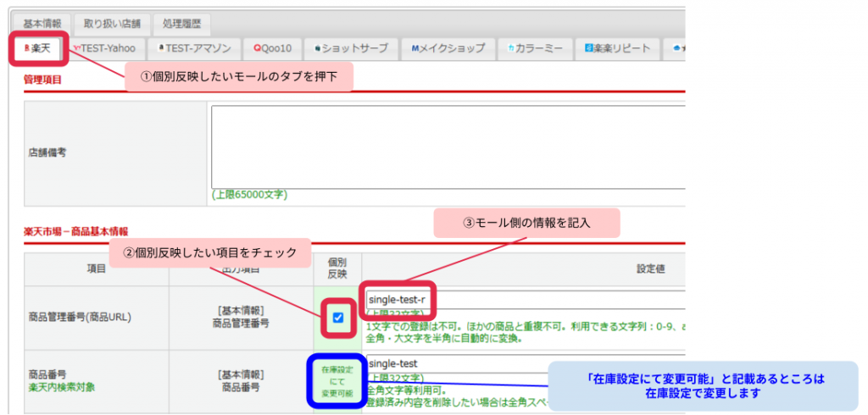The width and height of the screenshot is (868, 415).
Task: Click the [基本情報] 商品管理番号 output cell
Action: (x=241, y=318)
